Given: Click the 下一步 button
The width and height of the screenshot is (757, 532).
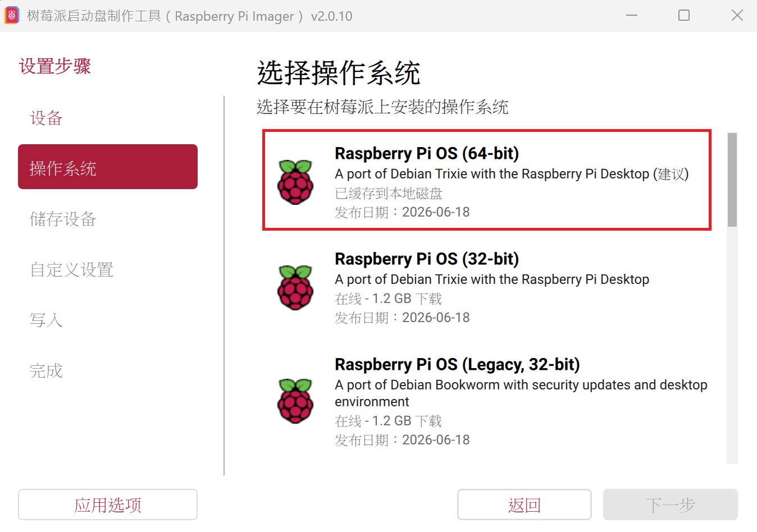Looking at the screenshot, I should 671,505.
